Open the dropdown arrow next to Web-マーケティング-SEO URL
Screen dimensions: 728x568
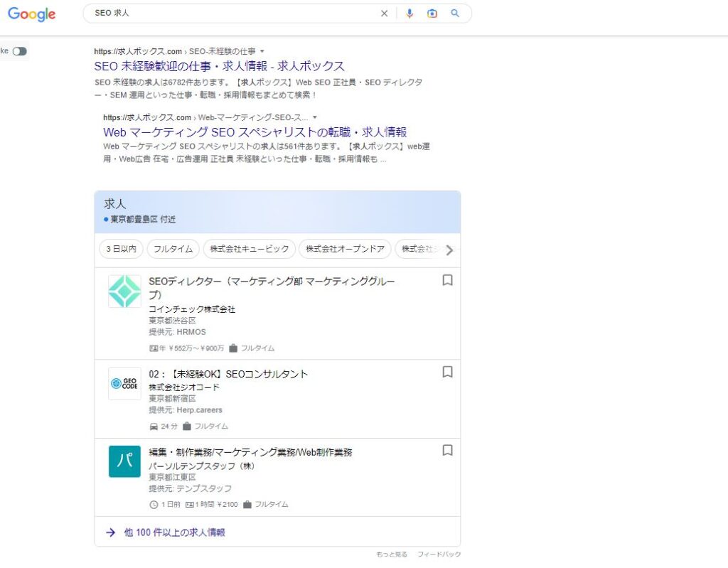coord(315,117)
